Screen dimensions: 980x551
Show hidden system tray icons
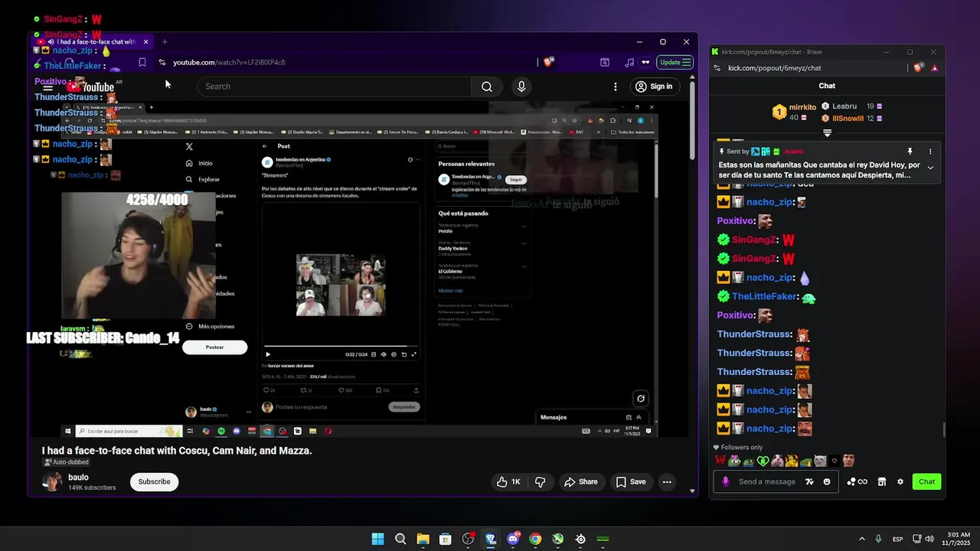[x=861, y=539]
